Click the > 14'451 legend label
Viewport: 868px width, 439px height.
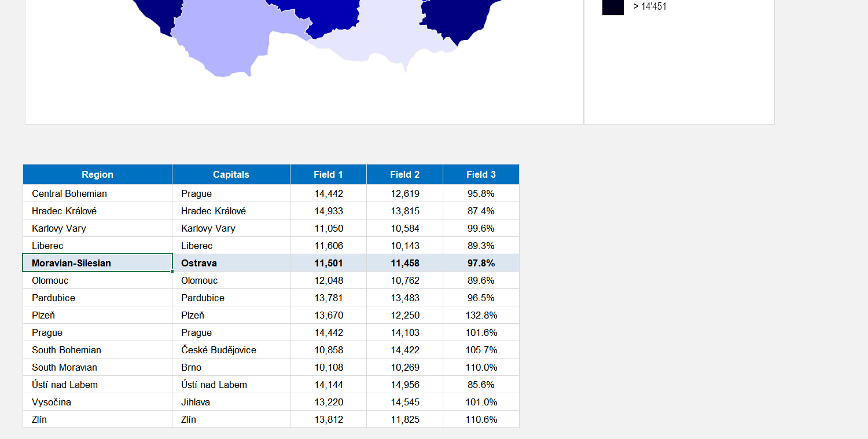[649, 7]
